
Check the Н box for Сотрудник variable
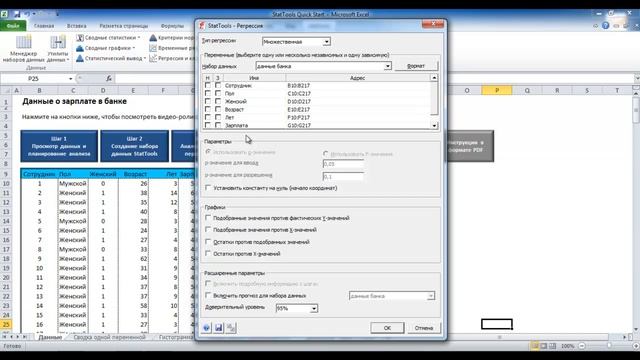[x=208, y=85]
